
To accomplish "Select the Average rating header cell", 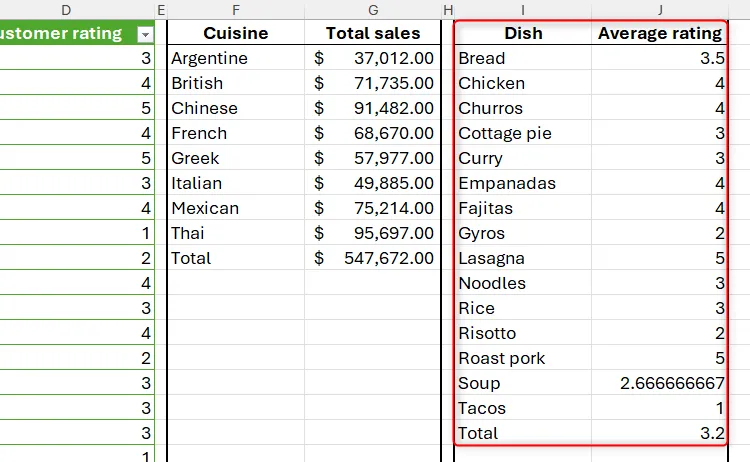I will 660,33.
